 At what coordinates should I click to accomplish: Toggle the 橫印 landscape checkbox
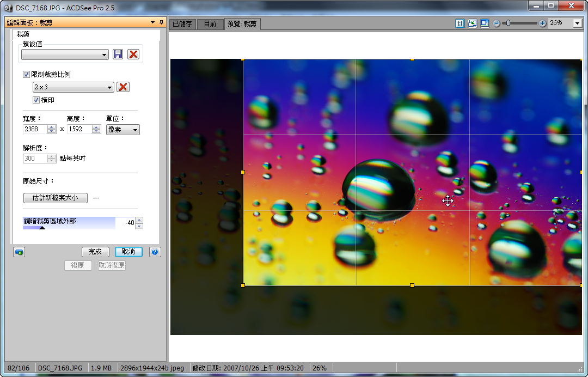coord(36,100)
